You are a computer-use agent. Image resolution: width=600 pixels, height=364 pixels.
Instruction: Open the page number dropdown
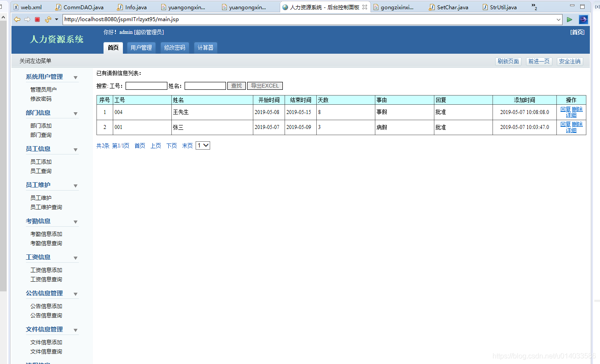[203, 145]
